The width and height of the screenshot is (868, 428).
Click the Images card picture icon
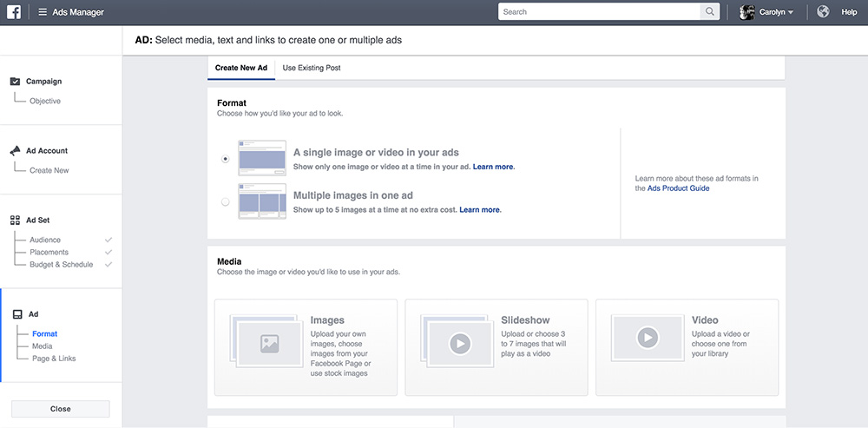click(270, 344)
